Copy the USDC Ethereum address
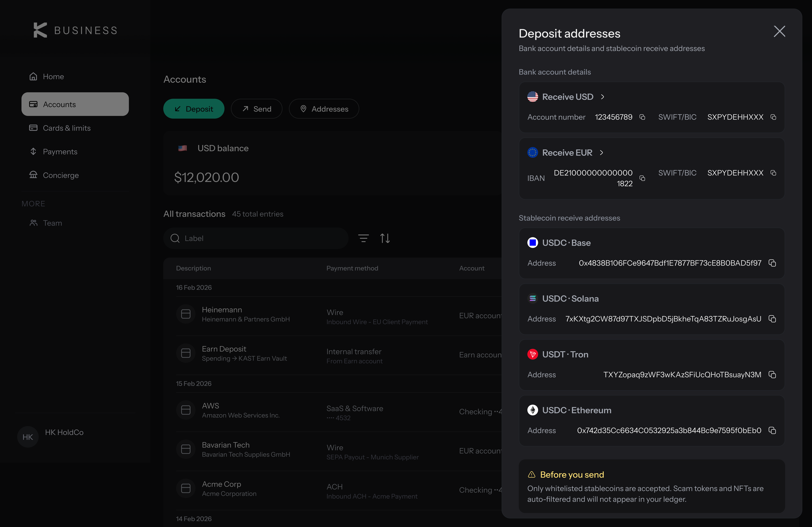 click(772, 431)
